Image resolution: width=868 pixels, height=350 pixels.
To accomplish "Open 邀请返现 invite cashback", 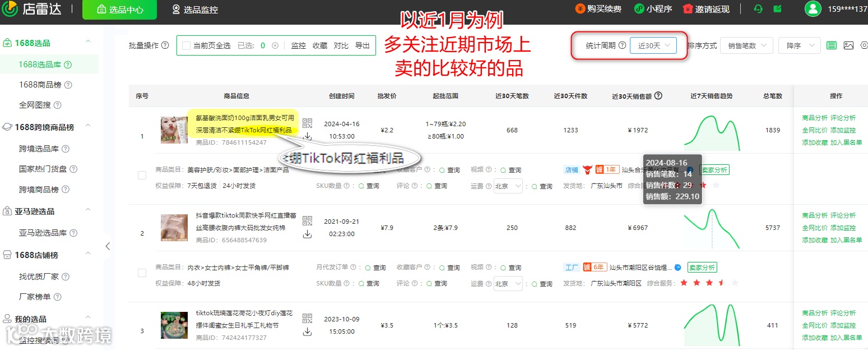I will coord(707,10).
